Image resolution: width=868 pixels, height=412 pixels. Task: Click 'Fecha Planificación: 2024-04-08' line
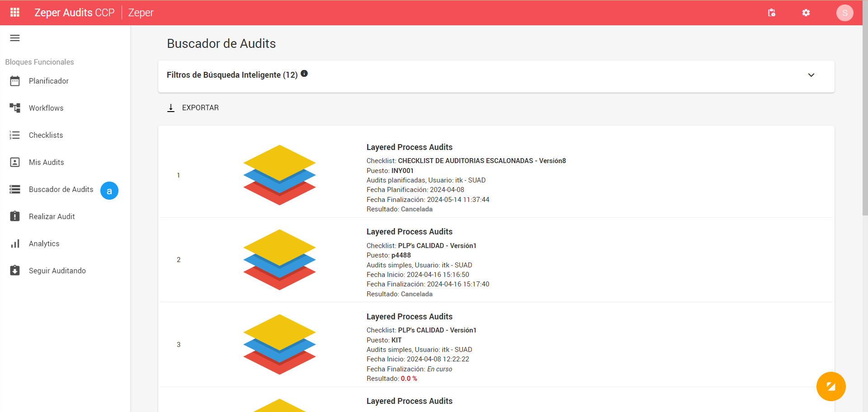click(415, 190)
